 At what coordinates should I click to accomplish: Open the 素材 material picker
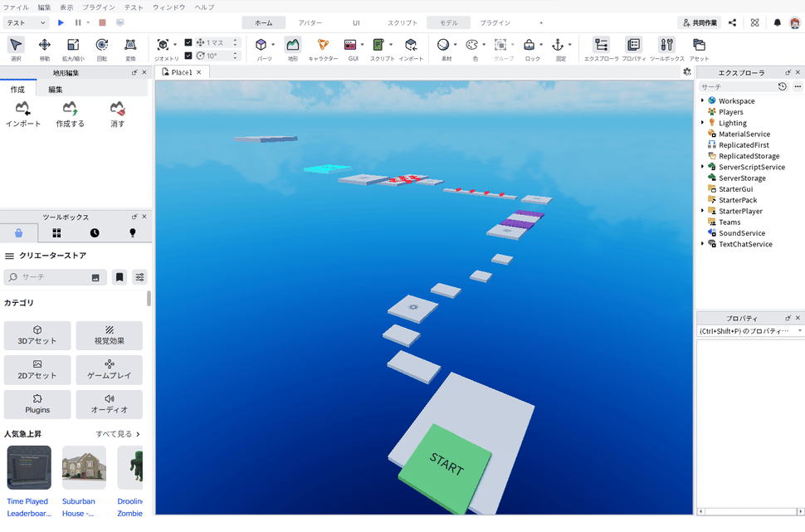[443, 45]
